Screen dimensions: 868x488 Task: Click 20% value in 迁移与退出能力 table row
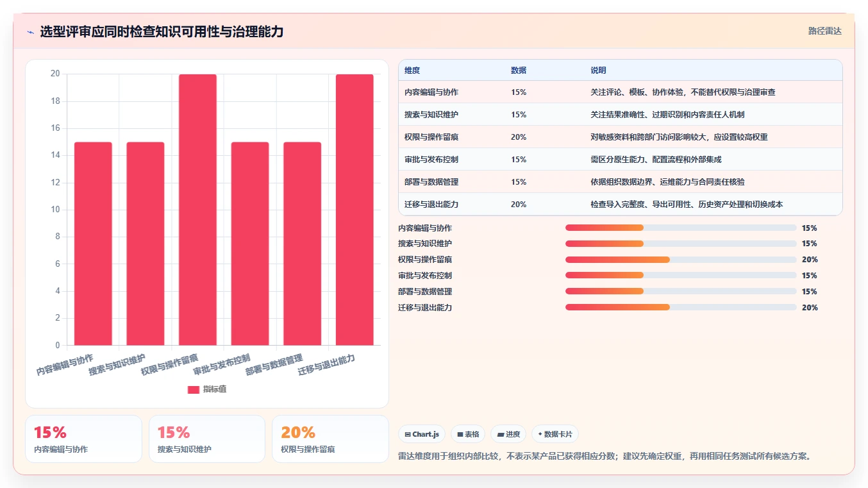coord(519,205)
